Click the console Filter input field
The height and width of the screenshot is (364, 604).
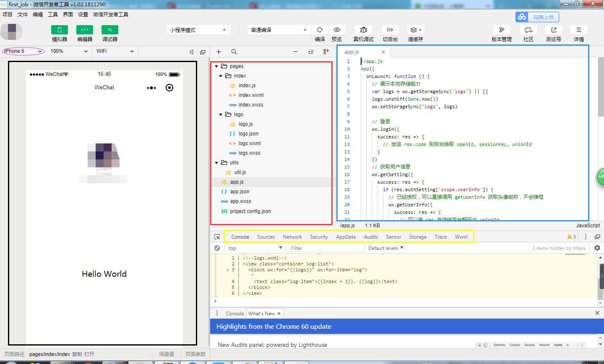(327, 248)
